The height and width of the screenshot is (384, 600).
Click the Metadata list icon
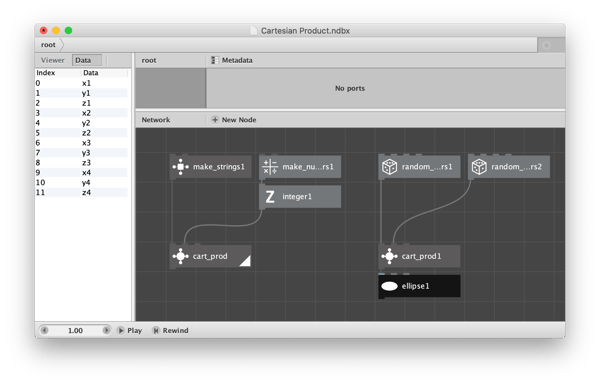(215, 60)
